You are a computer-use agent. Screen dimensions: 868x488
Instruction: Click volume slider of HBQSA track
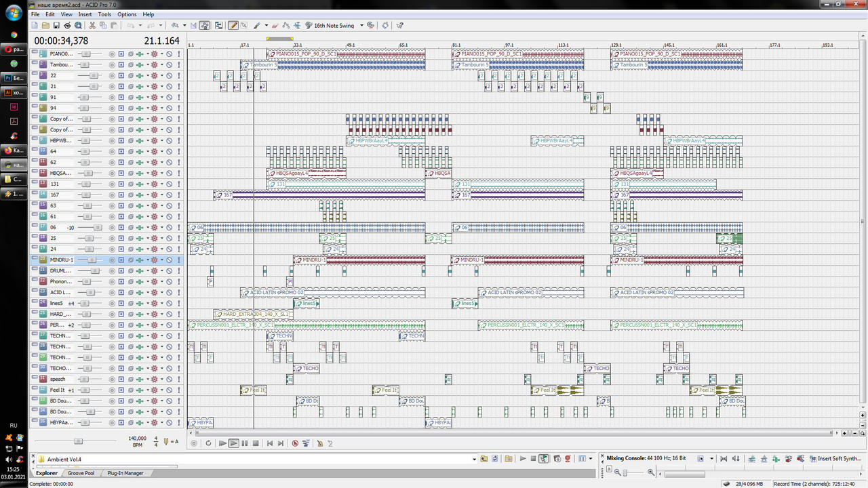coord(88,173)
